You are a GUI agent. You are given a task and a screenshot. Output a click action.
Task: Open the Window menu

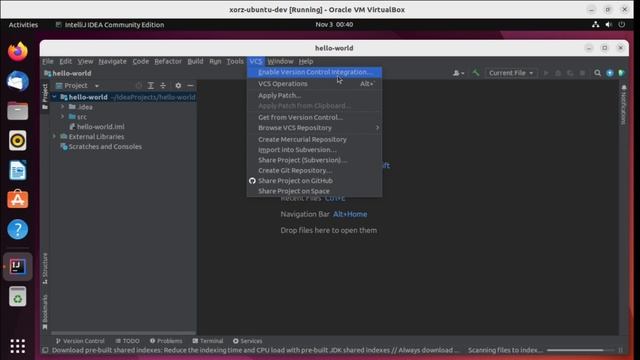(280, 61)
